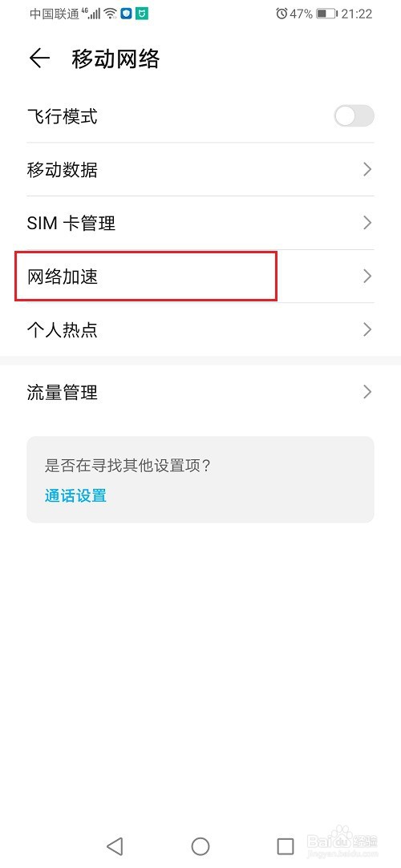
Task: Toggle the 飞行模式 airplane mode switch
Action: tap(354, 116)
